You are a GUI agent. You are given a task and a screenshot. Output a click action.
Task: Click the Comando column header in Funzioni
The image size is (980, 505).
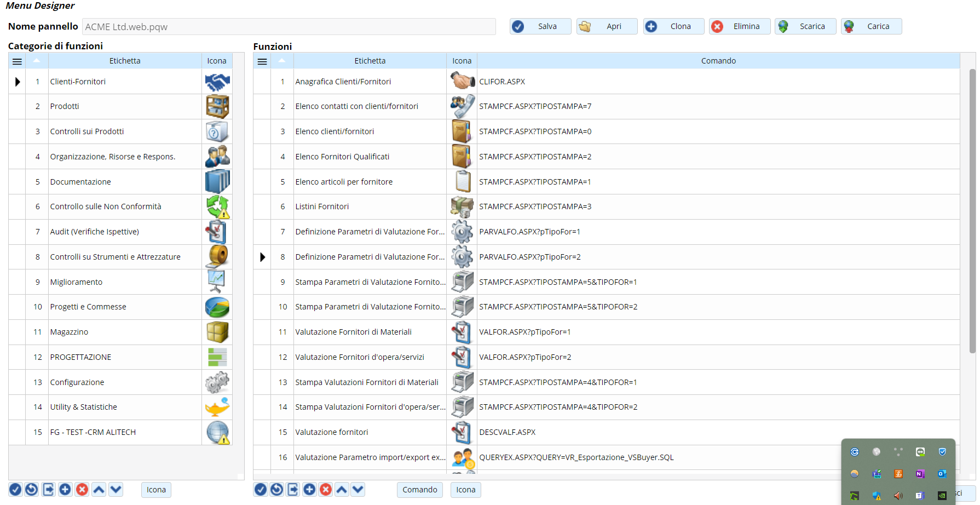(x=718, y=61)
